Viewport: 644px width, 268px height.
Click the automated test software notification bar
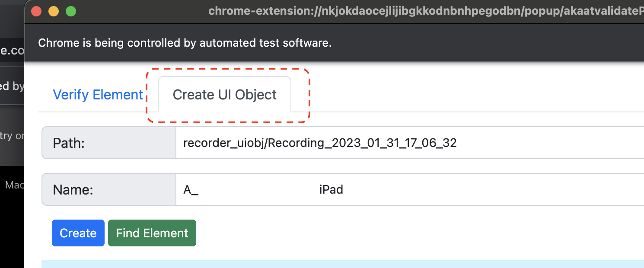coord(334,43)
